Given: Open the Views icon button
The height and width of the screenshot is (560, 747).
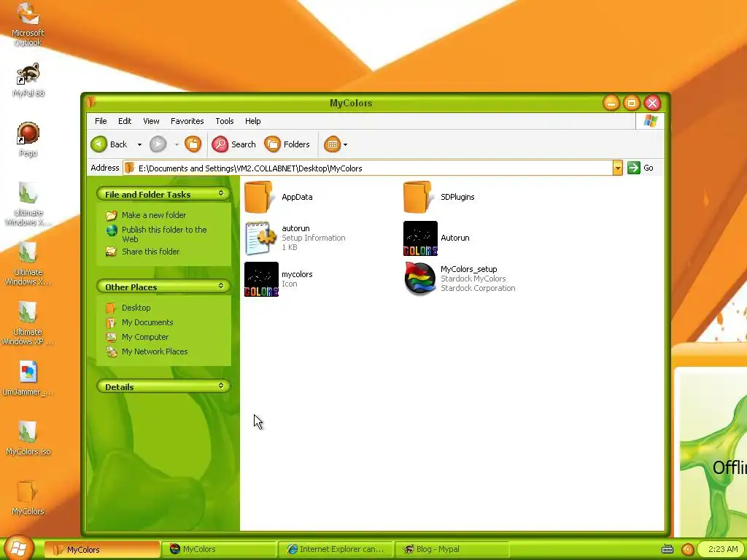Looking at the screenshot, I should tap(333, 144).
